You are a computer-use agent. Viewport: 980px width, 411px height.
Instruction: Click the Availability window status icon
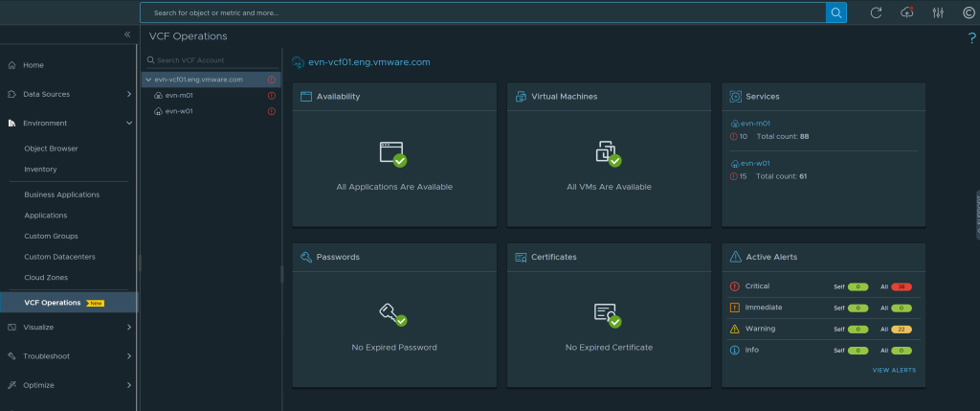[x=392, y=153]
